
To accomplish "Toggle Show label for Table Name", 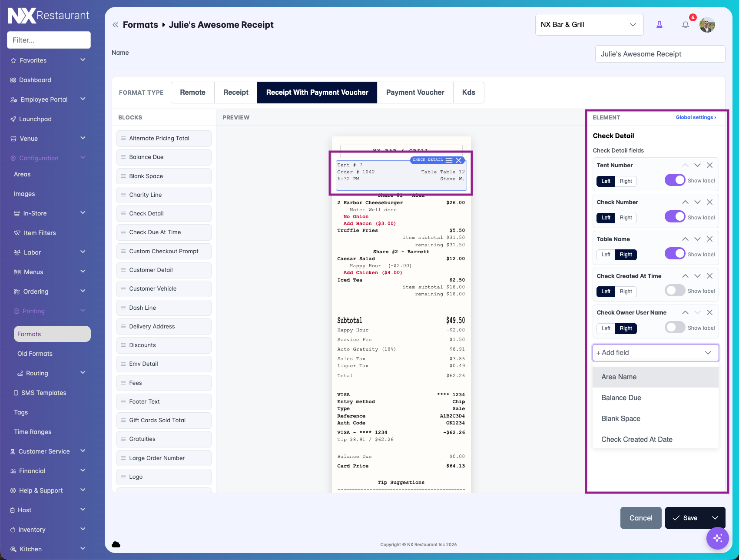I will pyautogui.click(x=675, y=254).
